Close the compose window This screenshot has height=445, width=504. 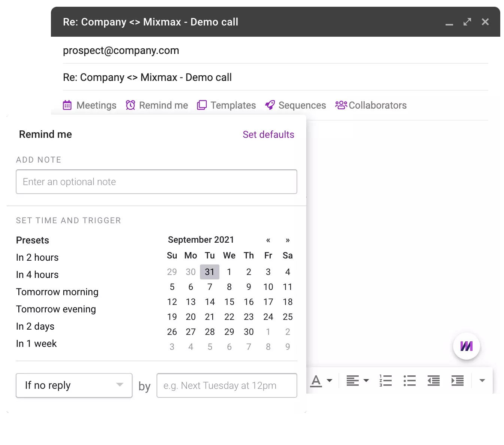(485, 22)
